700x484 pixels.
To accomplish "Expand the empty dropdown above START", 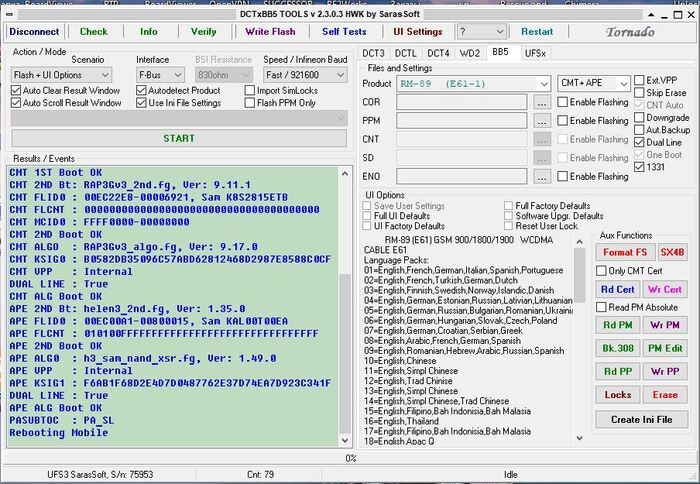I will (179, 118).
